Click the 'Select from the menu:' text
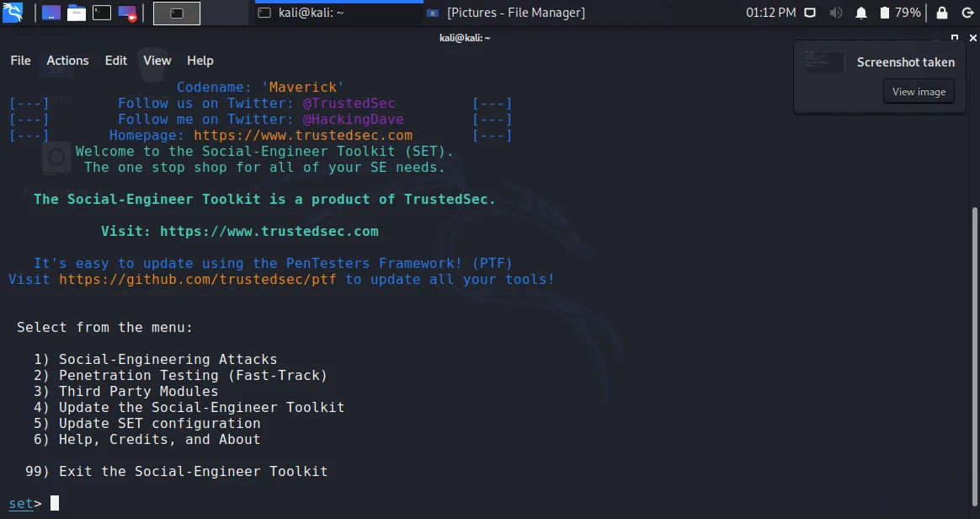The image size is (980, 519). point(105,328)
